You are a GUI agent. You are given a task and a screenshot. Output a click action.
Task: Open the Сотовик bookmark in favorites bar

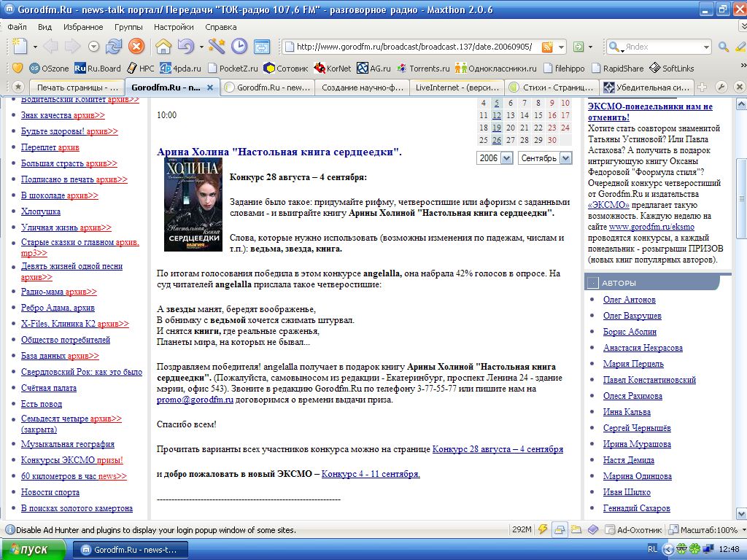click(286, 69)
